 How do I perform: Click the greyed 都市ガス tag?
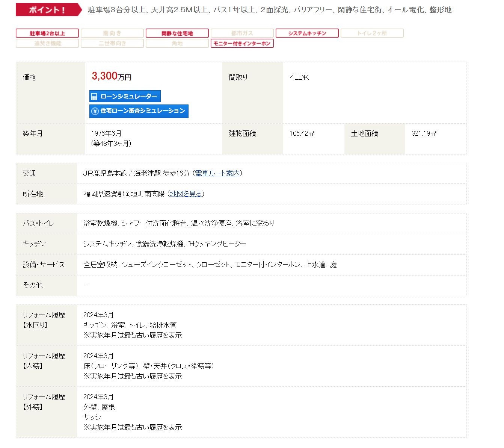(x=242, y=33)
